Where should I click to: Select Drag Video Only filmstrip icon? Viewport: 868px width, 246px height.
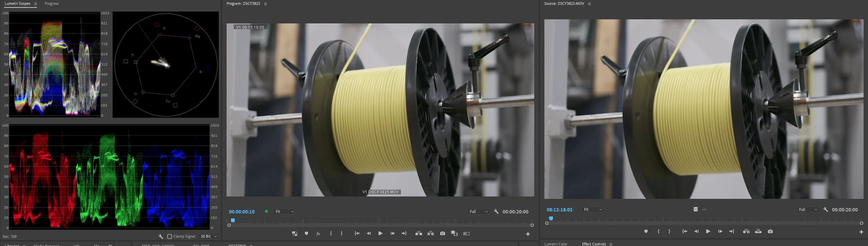[695, 209]
